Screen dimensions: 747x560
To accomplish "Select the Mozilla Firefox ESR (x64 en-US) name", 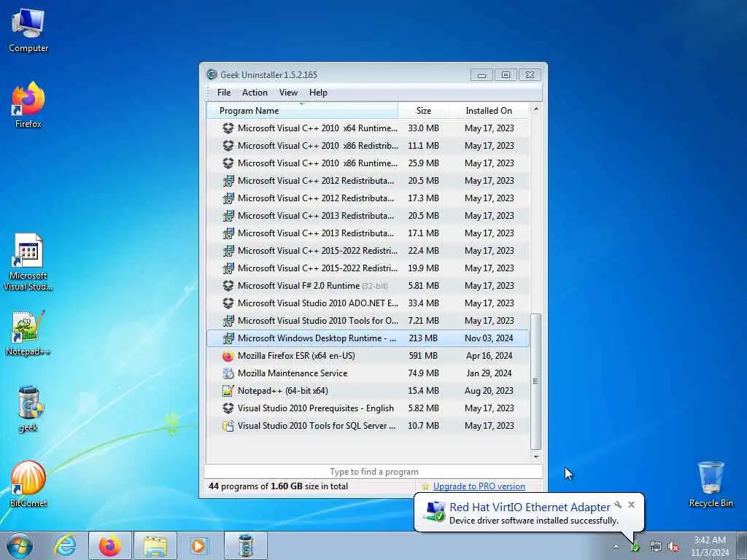I will click(x=296, y=356).
